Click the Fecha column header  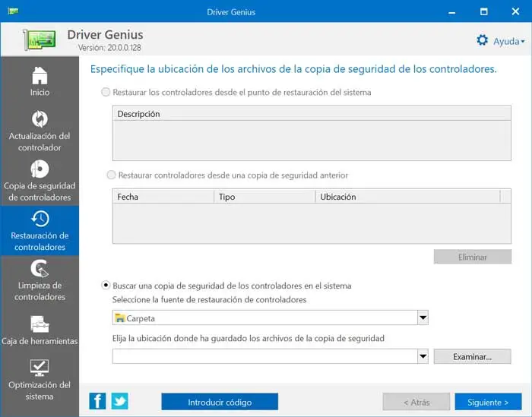(163, 197)
